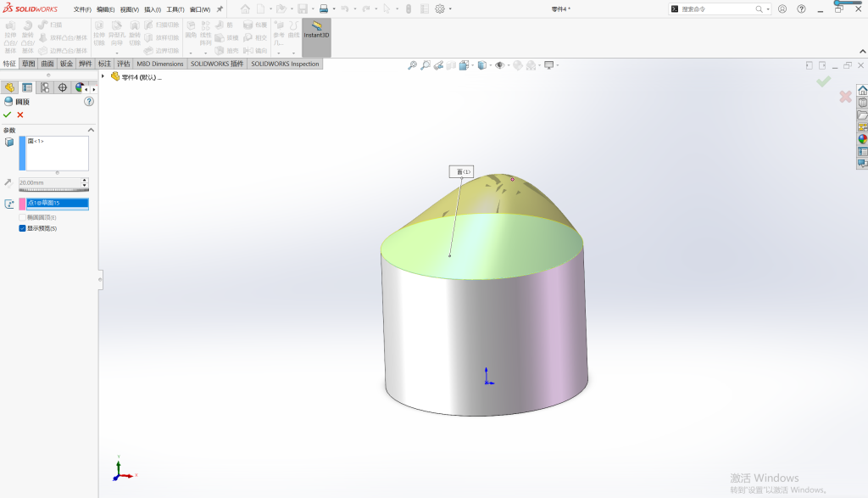868x498 pixels.
Task: Open dome feature help (question mark)
Action: tap(88, 102)
